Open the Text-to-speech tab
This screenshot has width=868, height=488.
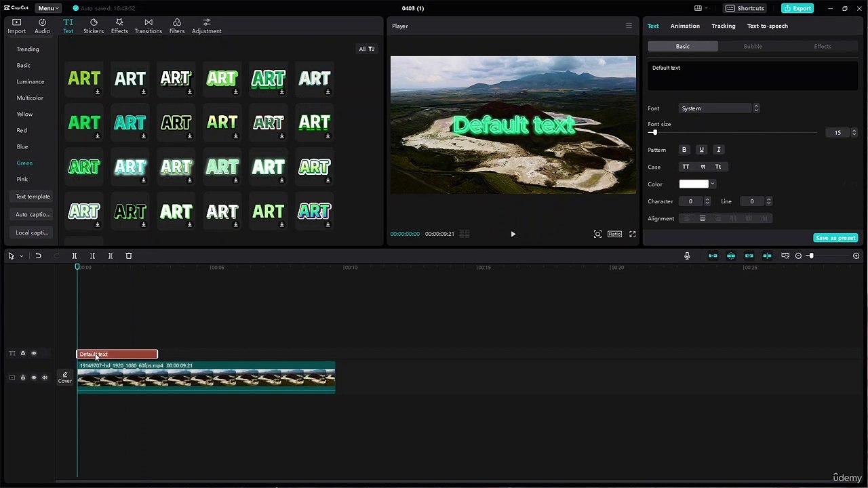click(x=768, y=26)
